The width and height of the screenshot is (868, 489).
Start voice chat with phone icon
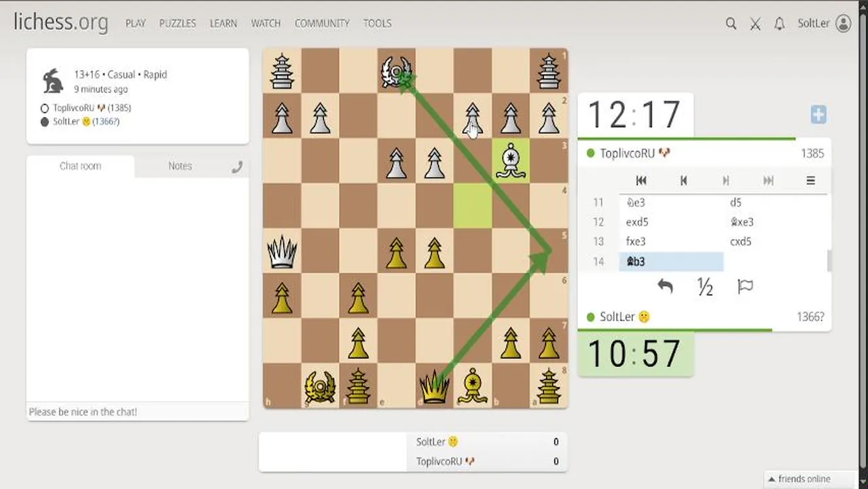pyautogui.click(x=236, y=167)
